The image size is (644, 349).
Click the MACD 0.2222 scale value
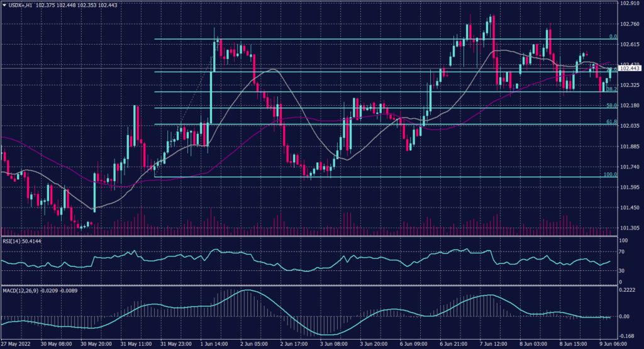[627, 291]
